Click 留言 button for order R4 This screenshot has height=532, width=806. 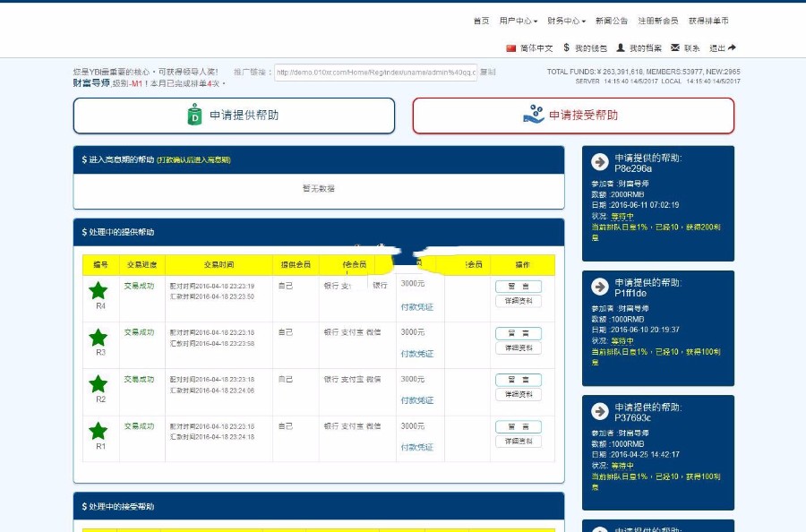pos(519,287)
